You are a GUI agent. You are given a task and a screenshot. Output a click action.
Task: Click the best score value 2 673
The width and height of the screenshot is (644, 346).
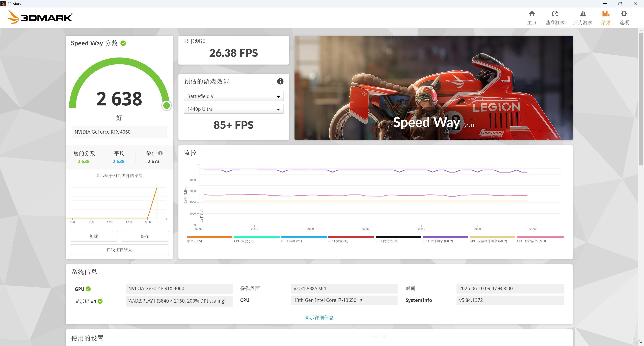[153, 161]
